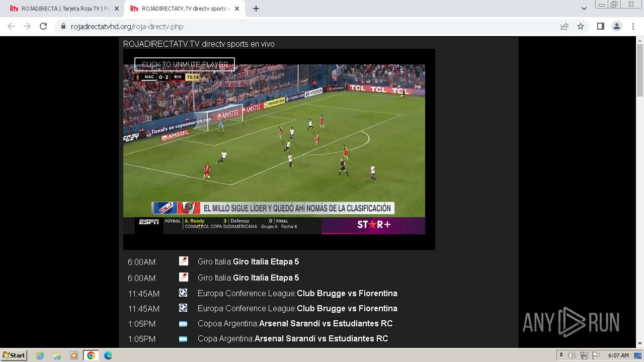Close the ROJADIRECTA Tarjeta Roja TV tab
The width and height of the screenshot is (644, 362).
pos(116,9)
